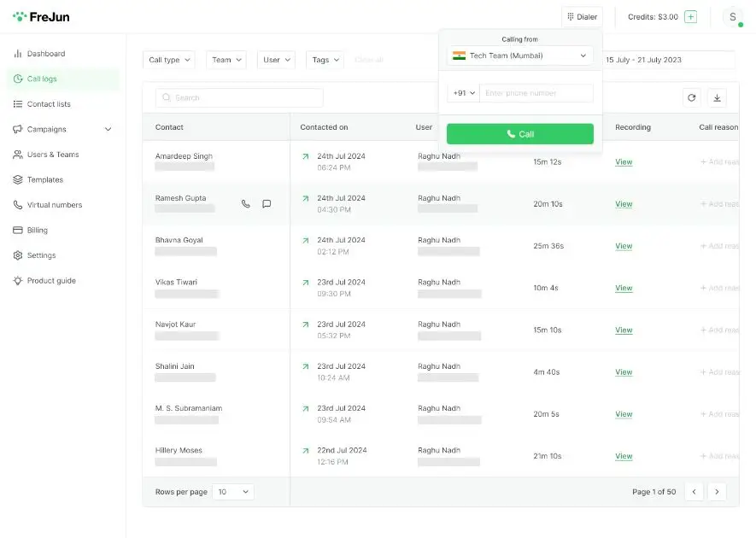This screenshot has height=538, width=756.
Task: Change the +91 country code
Action: pyautogui.click(x=463, y=93)
